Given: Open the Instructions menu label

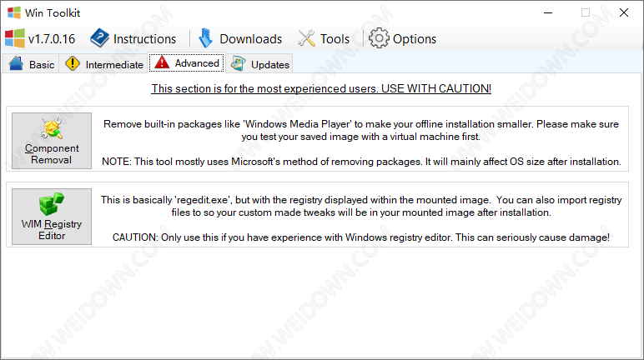Looking at the screenshot, I should click(x=144, y=39).
